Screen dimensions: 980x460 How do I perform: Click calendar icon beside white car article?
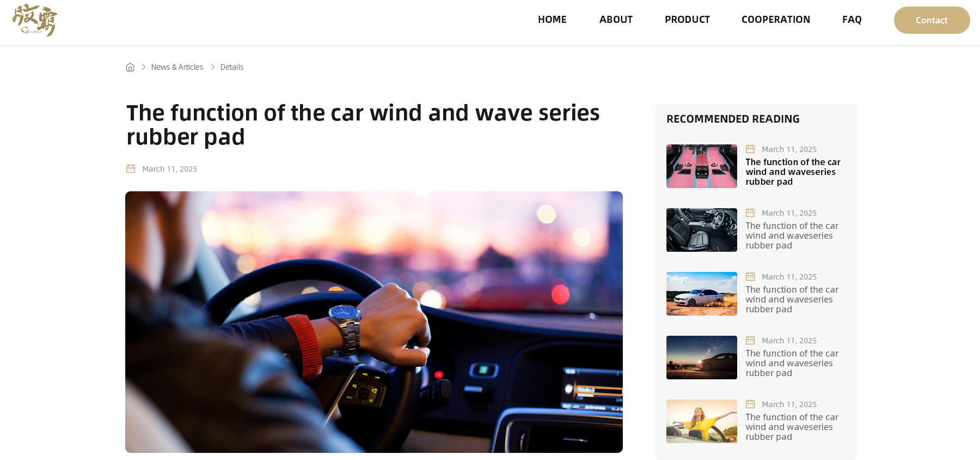click(x=750, y=276)
